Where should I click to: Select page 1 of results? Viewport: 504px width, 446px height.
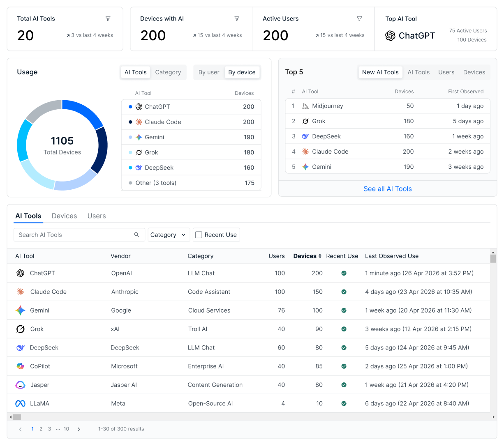[x=32, y=429]
